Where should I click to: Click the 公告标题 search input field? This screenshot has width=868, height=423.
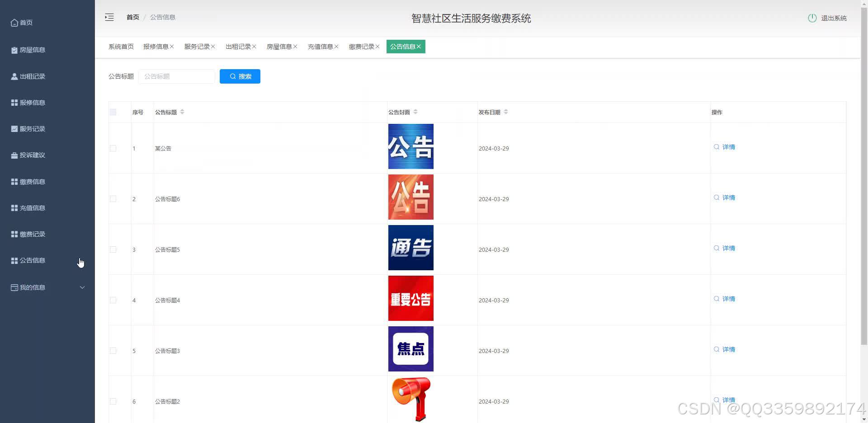[x=177, y=76]
